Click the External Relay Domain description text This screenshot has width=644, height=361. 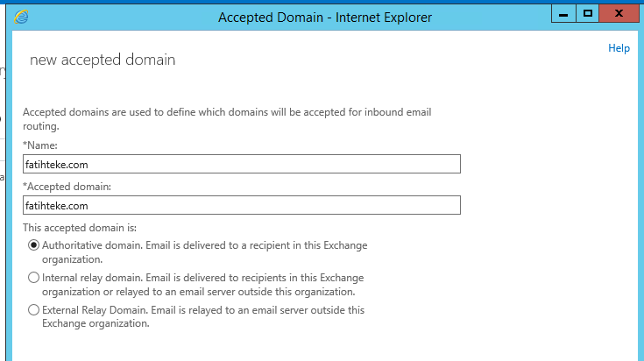tap(203, 316)
